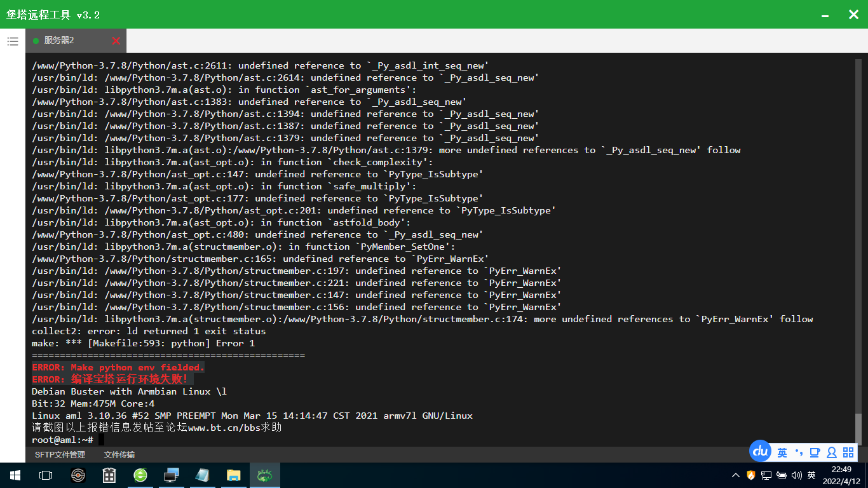Open the notepad app in taskbar

coord(203,475)
